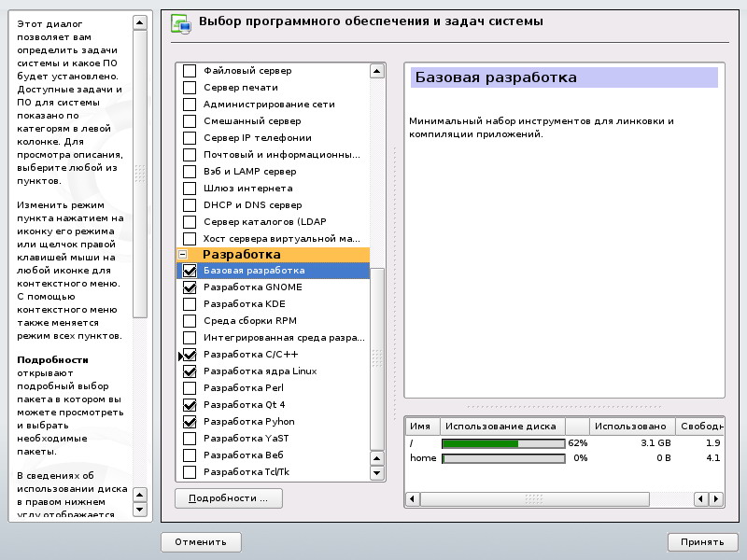Viewport: 747px width, 560px height.
Task: Enable the Разработка KDE checkbox
Action: (x=190, y=304)
